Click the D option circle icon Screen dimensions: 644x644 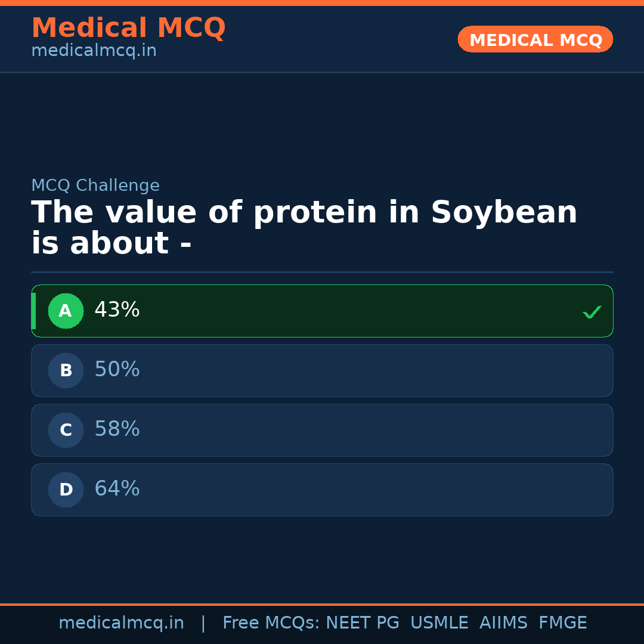66,490
